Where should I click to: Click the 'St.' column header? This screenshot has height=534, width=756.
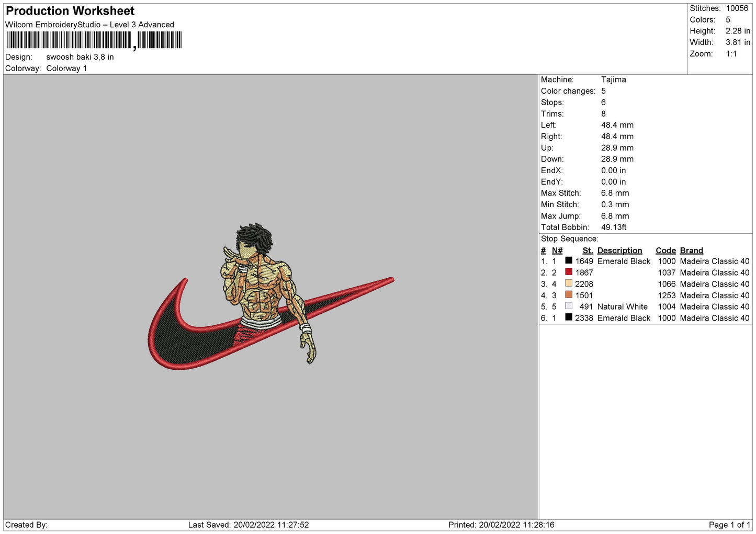pos(588,251)
